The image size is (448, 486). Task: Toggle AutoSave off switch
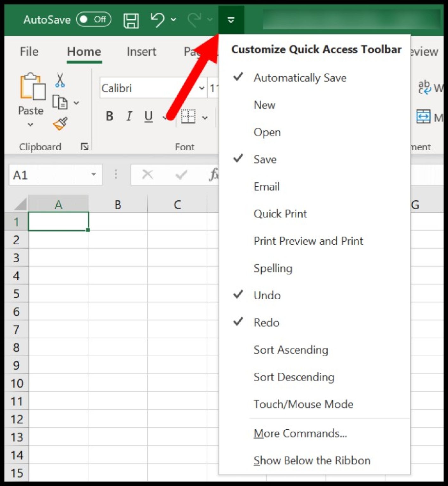[93, 19]
